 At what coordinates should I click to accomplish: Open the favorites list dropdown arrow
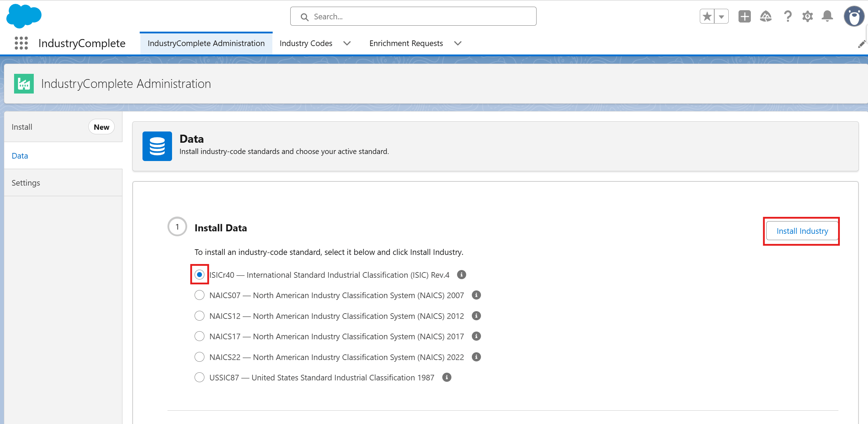click(722, 17)
